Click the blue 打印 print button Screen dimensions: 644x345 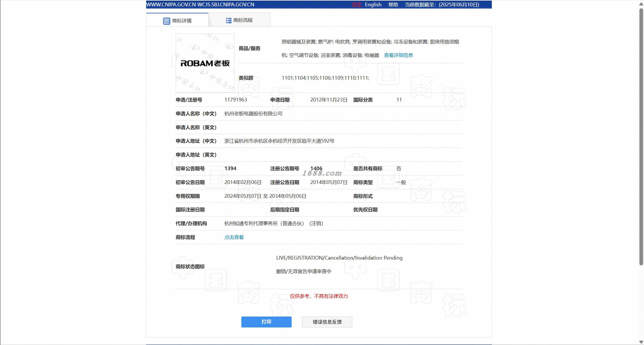(266, 322)
